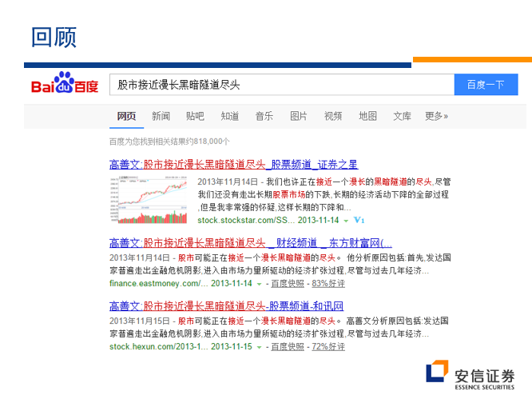The width and height of the screenshot is (532, 399).
Task: Expand the dropdown arrow beside the eastmoney.com date
Action: click(x=260, y=284)
